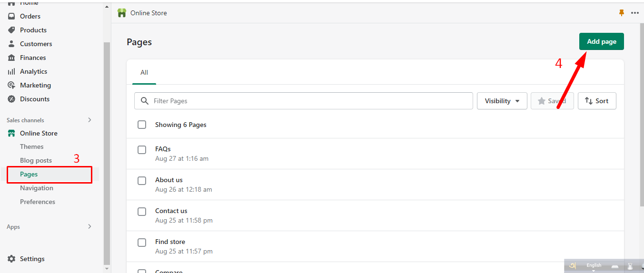Click the Products tag icon
Image resolution: width=644 pixels, height=273 pixels.
pos(11,30)
